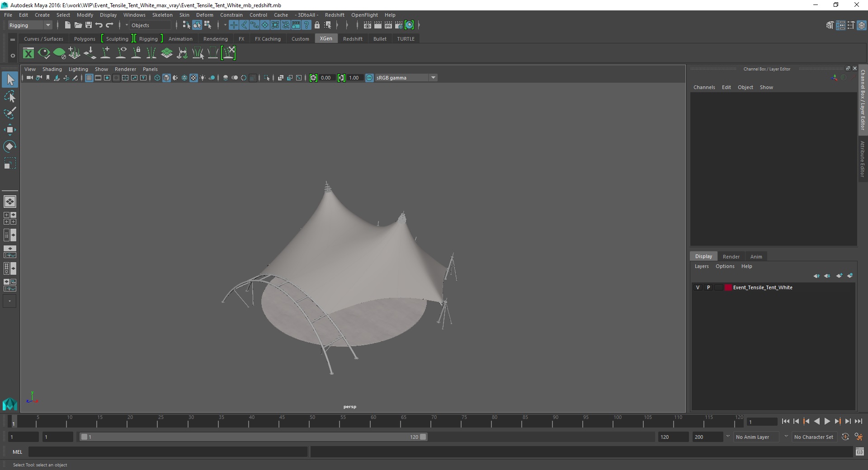Toggle visibility V of Event_Tensile_Tent_White layer

698,287
